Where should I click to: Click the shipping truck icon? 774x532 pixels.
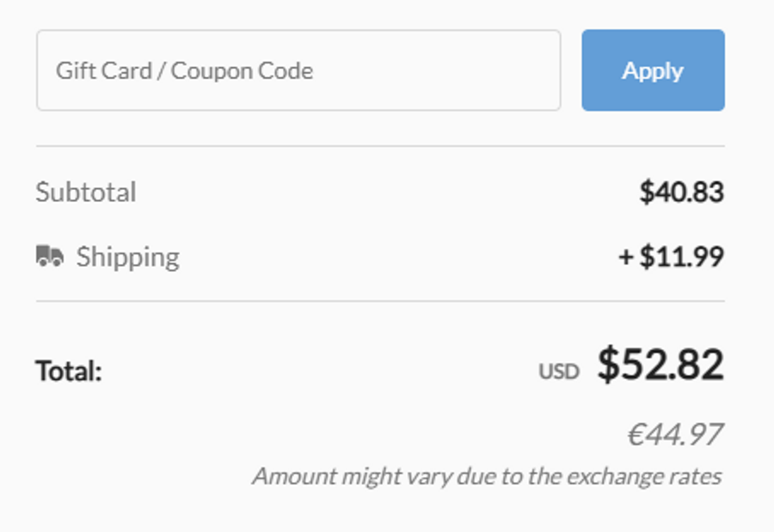50,255
